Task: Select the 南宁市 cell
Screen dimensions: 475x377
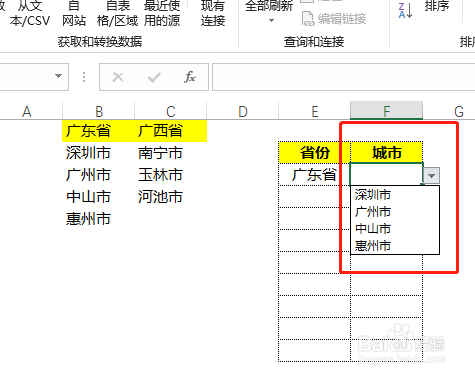Action: coord(171,153)
